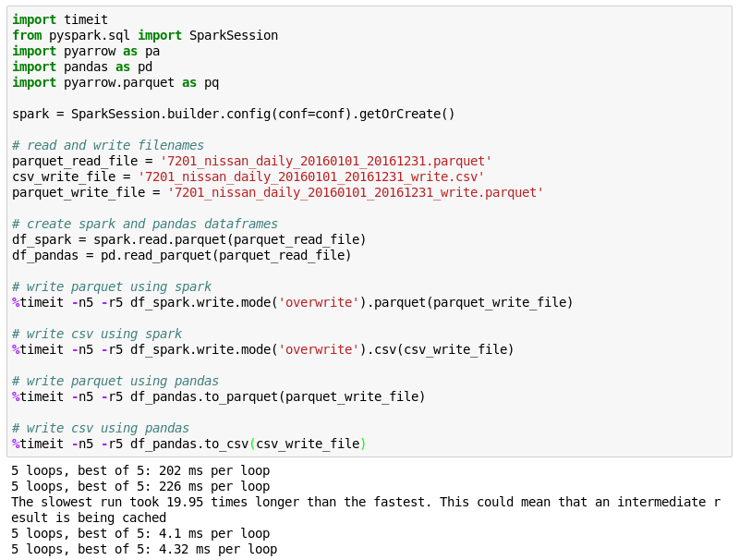Image resolution: width=739 pixels, height=560 pixels.
Task: Click the parquet_write_file filename string
Action: [356, 192]
